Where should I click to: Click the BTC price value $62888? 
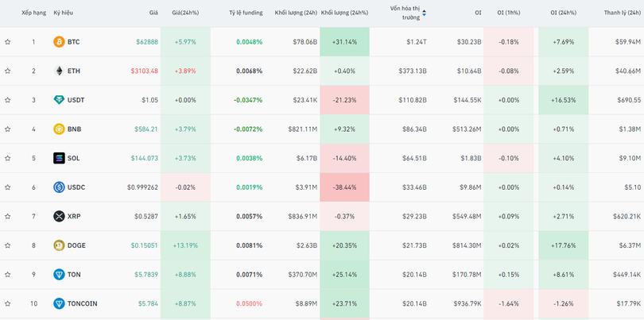[146, 42]
